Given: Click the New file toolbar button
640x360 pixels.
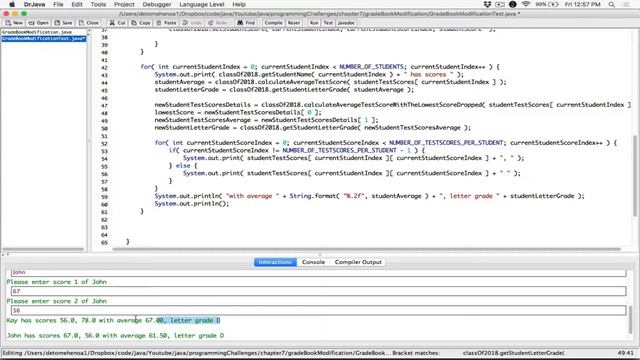Looking at the screenshot, I should [x=14, y=23].
